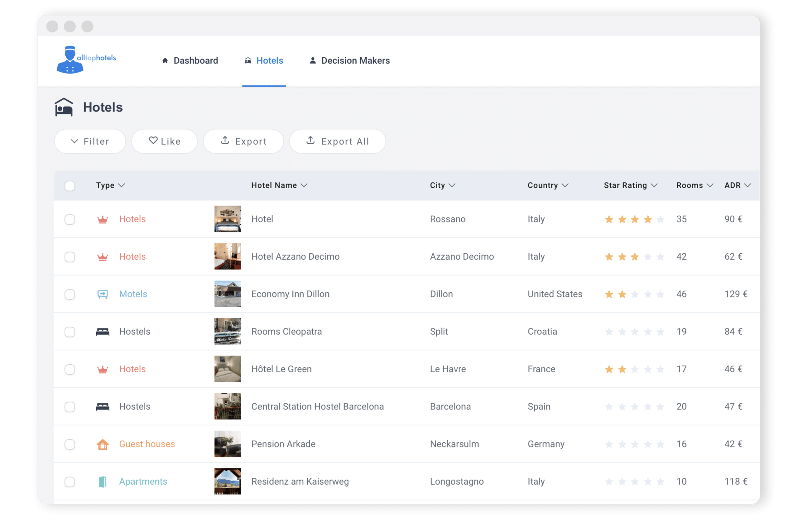The height and width of the screenshot is (532, 798).
Task: Toggle the select-all checkbox in table header
Action: (x=70, y=185)
